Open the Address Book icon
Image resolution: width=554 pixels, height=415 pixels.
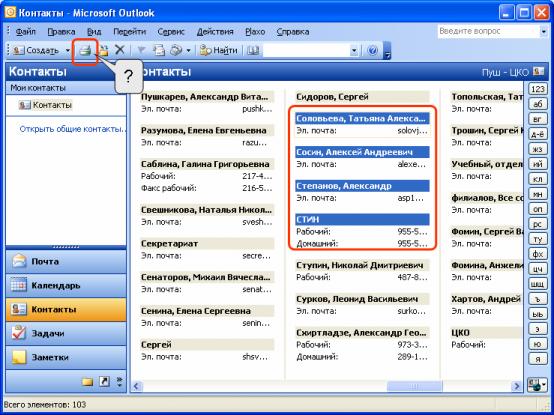(253, 51)
